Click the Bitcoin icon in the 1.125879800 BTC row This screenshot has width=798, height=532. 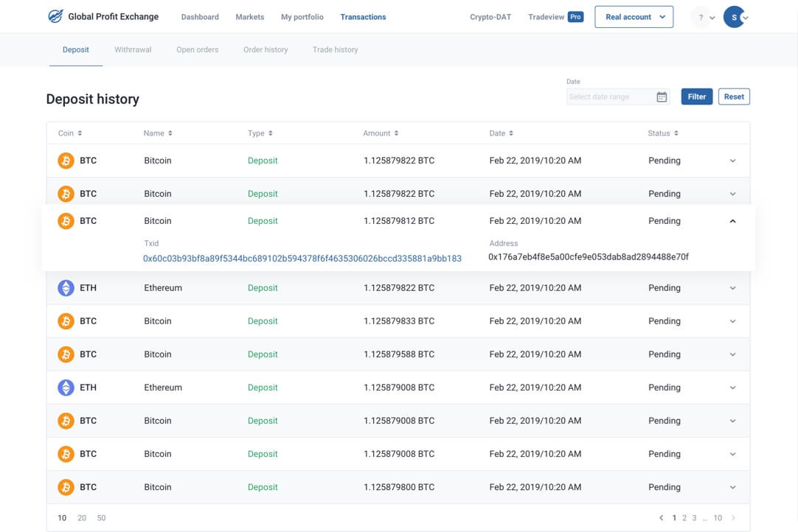pos(66,487)
